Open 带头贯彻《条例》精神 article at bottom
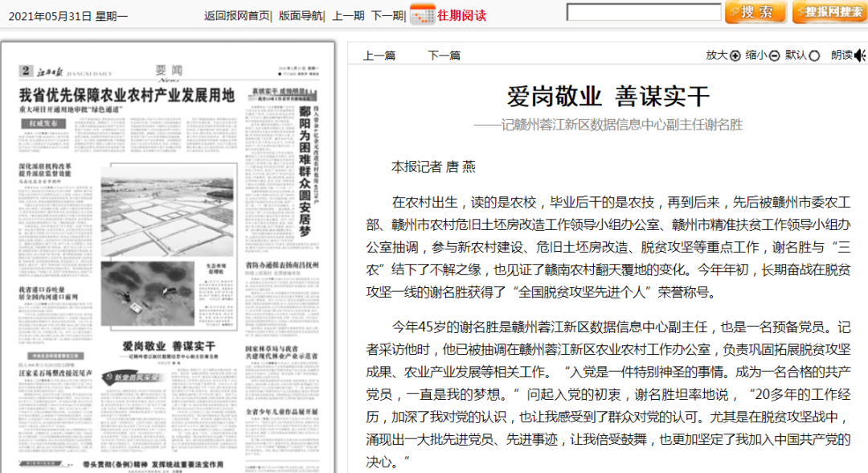 click(x=153, y=464)
